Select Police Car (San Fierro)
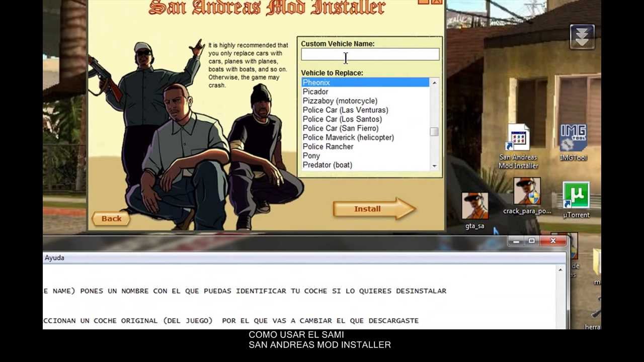The width and height of the screenshot is (644, 362). 365,128
